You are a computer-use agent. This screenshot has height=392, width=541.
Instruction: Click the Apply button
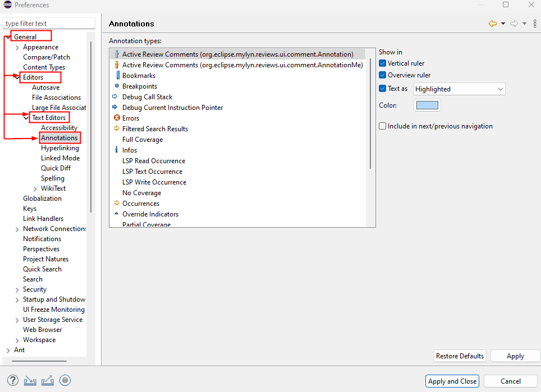click(x=515, y=356)
